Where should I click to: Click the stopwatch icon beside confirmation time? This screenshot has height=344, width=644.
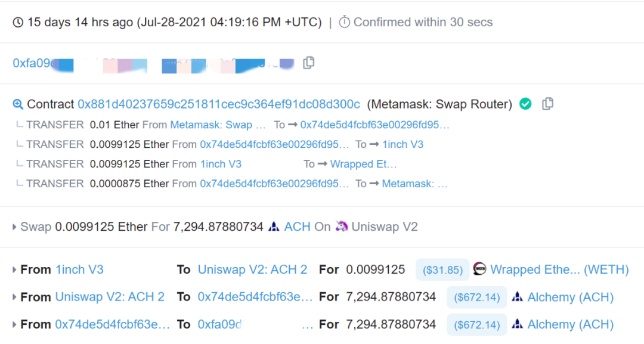(345, 22)
